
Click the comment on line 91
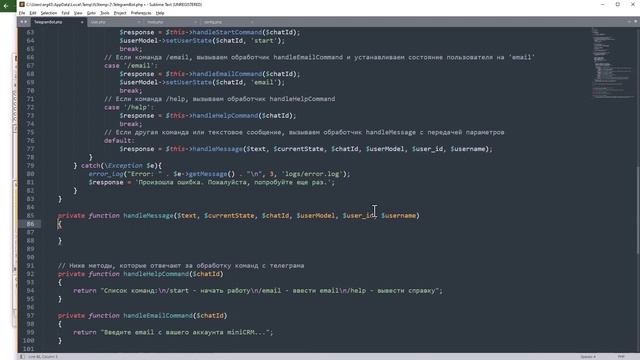pos(181,266)
